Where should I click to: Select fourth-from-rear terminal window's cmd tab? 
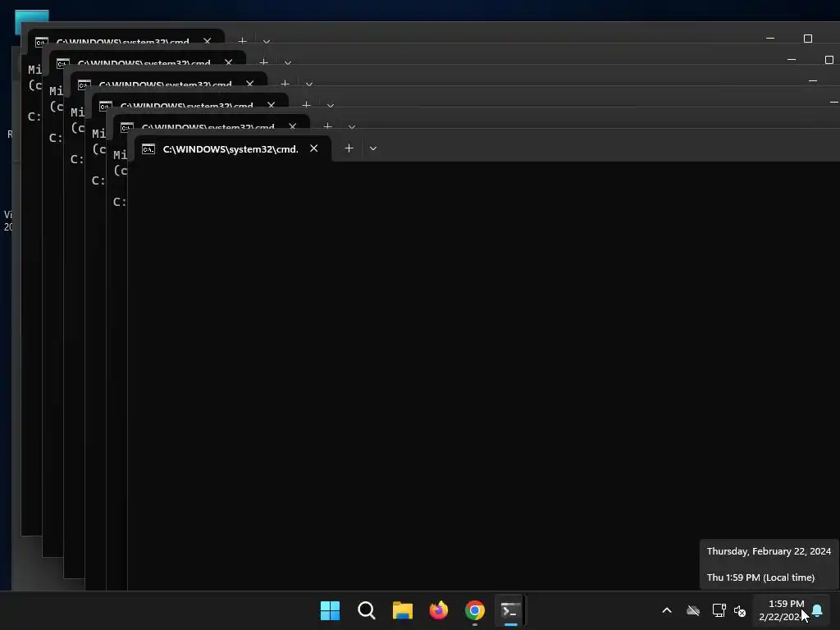pos(190,101)
